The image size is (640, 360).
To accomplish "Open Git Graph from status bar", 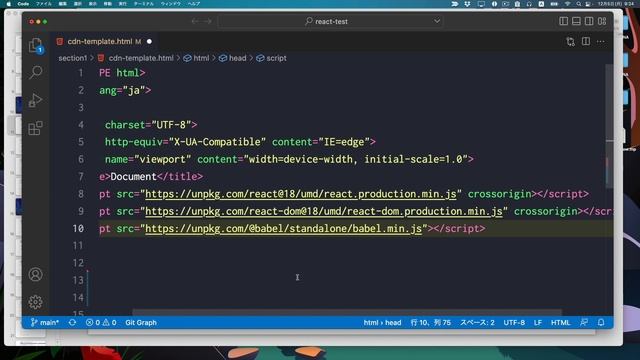I will coord(141,322).
